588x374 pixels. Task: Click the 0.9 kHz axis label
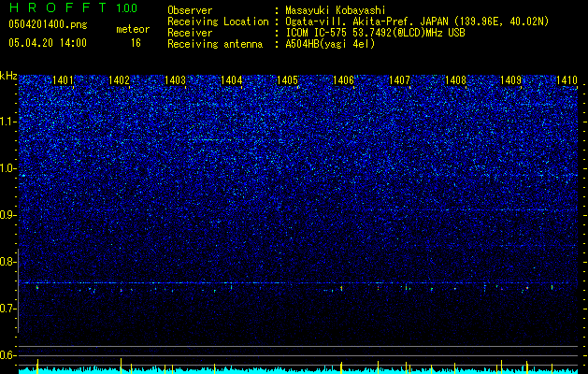7,215
